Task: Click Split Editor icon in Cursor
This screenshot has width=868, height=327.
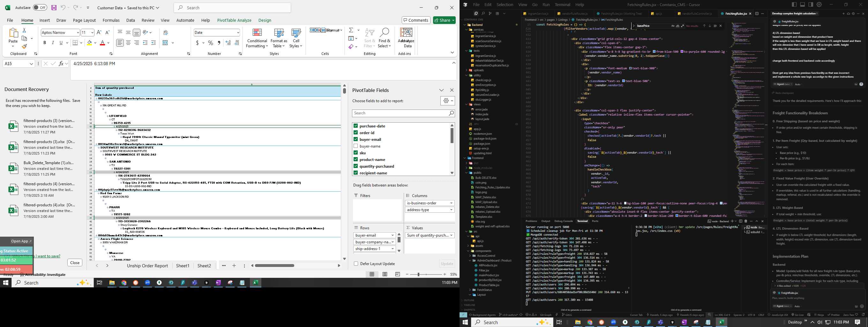Action: (x=757, y=13)
